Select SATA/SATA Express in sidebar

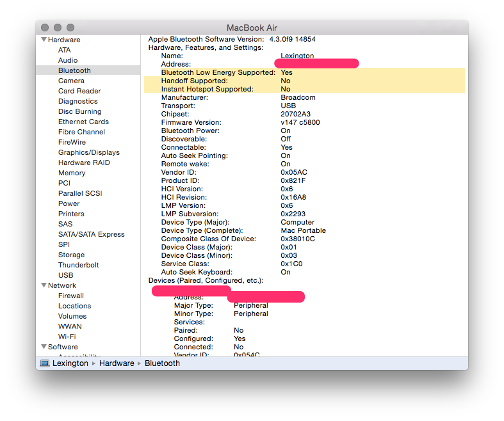click(x=92, y=234)
